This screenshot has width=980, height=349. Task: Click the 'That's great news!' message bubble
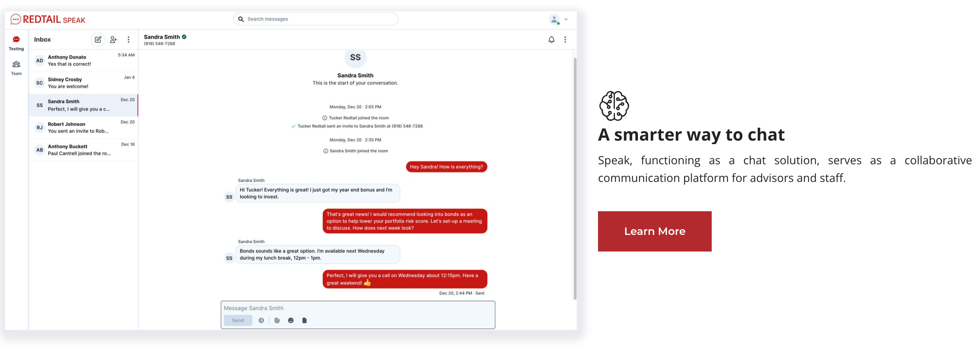pyautogui.click(x=405, y=221)
